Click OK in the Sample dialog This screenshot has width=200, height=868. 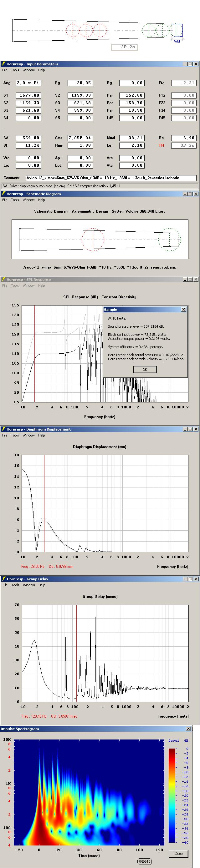click(x=145, y=370)
